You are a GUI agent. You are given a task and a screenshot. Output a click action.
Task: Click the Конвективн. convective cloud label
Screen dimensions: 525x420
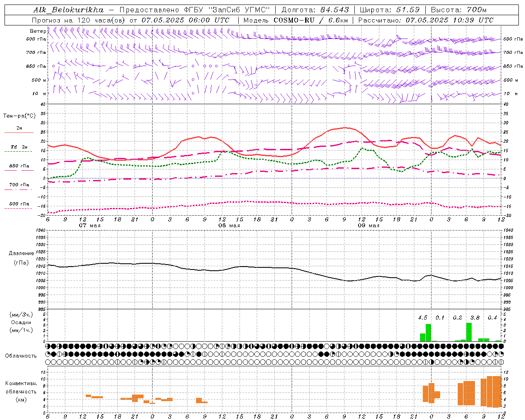pos(21,383)
